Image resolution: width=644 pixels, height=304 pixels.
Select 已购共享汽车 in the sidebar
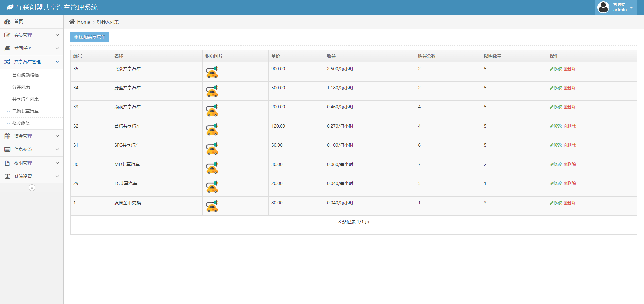pyautogui.click(x=25, y=111)
